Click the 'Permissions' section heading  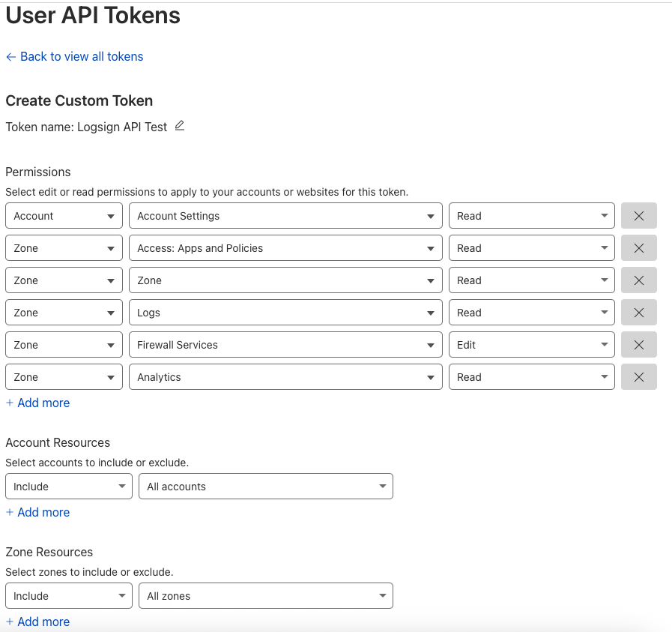(x=38, y=172)
